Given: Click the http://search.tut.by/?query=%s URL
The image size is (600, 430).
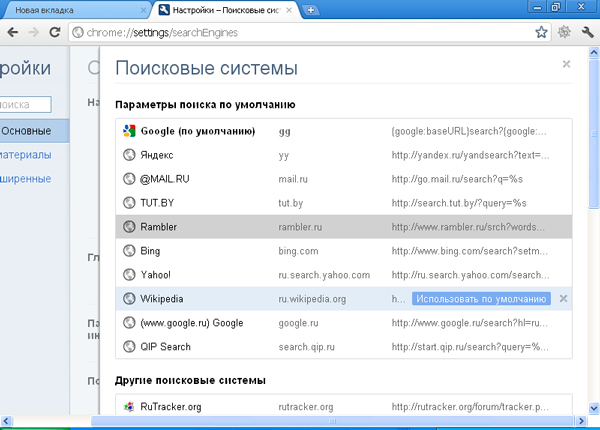Looking at the screenshot, I should click(459, 203).
